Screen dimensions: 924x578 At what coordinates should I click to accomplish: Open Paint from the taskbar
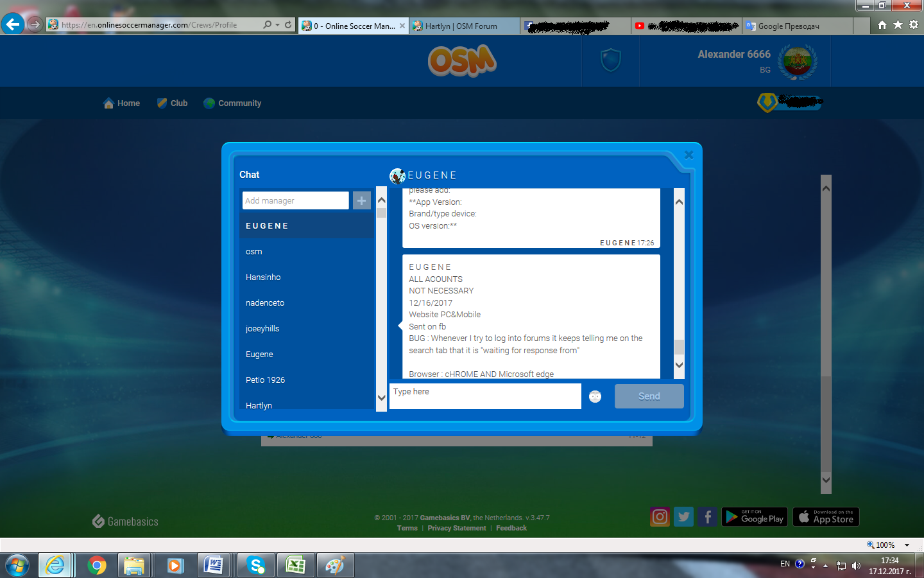[335, 565]
